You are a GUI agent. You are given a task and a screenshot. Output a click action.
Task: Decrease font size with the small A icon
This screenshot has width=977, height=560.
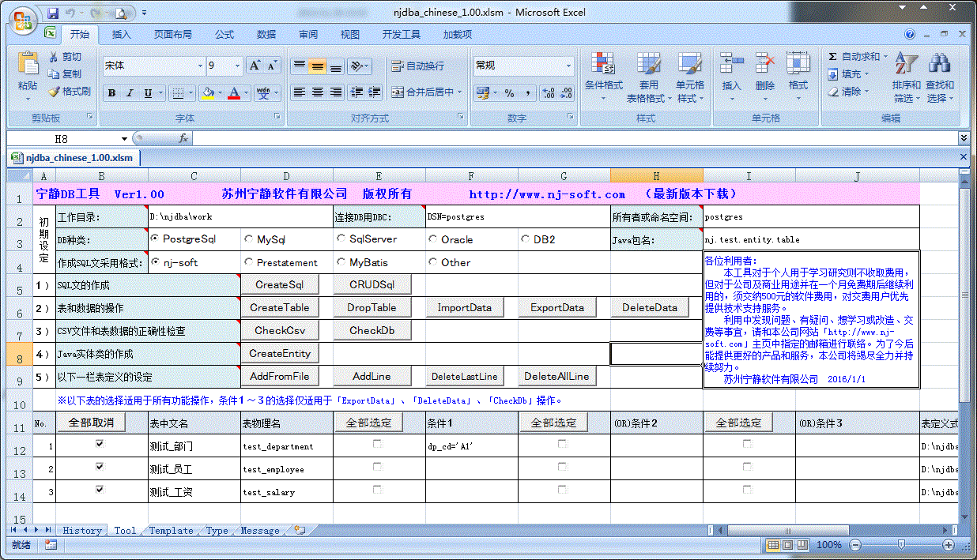(273, 66)
